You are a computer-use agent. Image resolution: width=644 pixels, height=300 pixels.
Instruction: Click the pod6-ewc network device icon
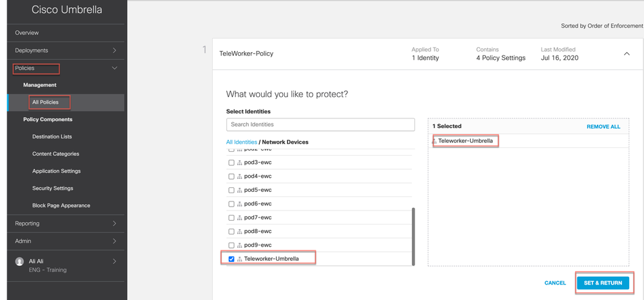coord(239,204)
